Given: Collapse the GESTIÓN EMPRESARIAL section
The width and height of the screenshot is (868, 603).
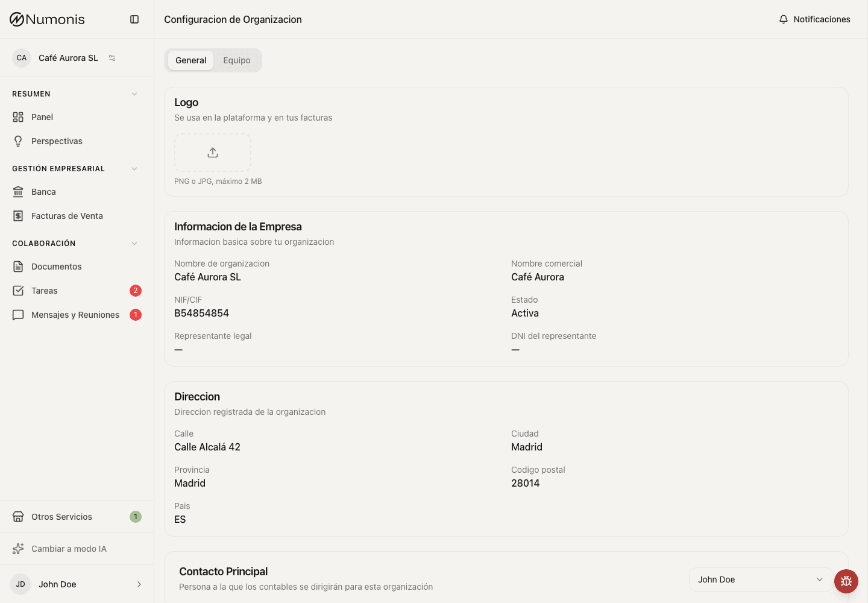Looking at the screenshot, I should 134,169.
